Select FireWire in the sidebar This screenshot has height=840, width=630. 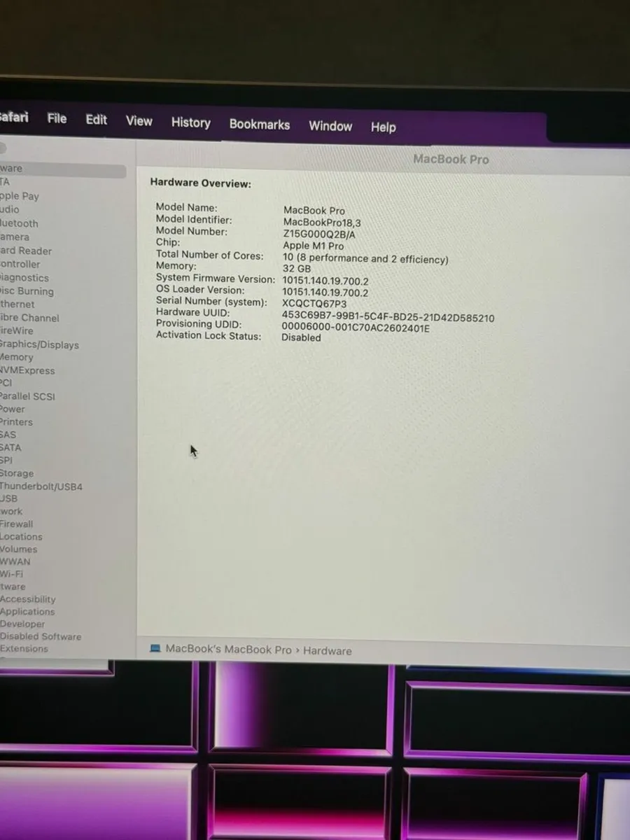[17, 330]
